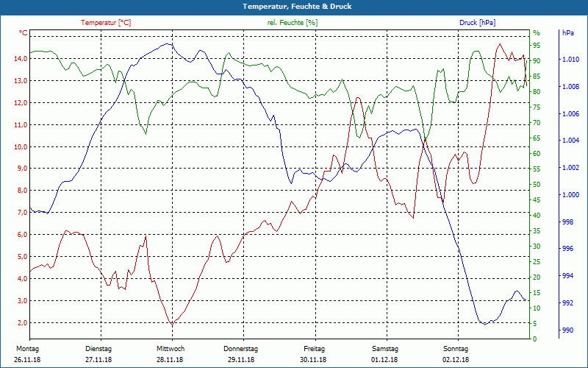
Task: Click the "7,0" temperature axis value
Action: tap(22, 213)
